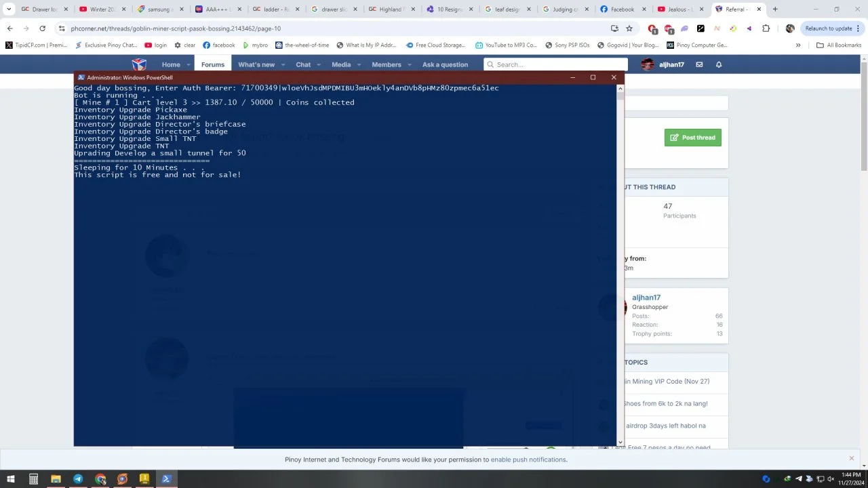
Task: Click the browser back arrow
Action: 9,28
